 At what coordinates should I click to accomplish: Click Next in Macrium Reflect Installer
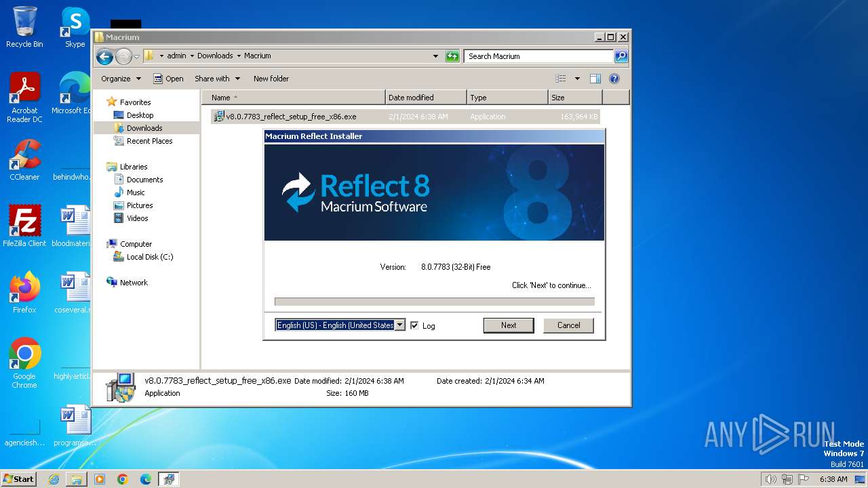point(509,325)
